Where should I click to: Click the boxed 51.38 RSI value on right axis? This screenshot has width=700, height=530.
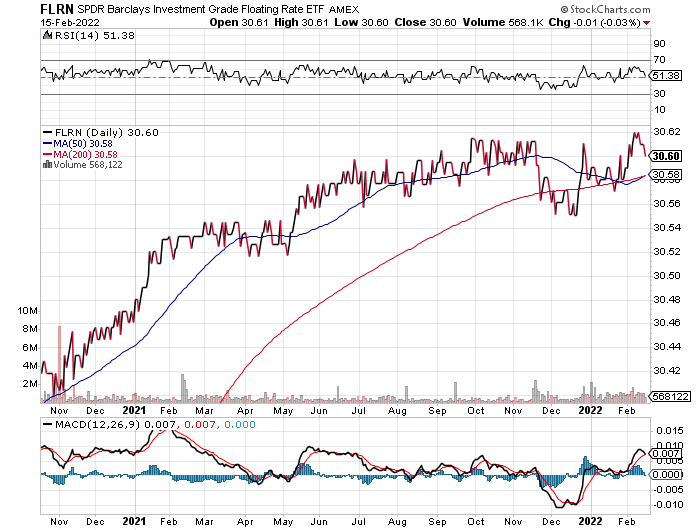(x=666, y=75)
